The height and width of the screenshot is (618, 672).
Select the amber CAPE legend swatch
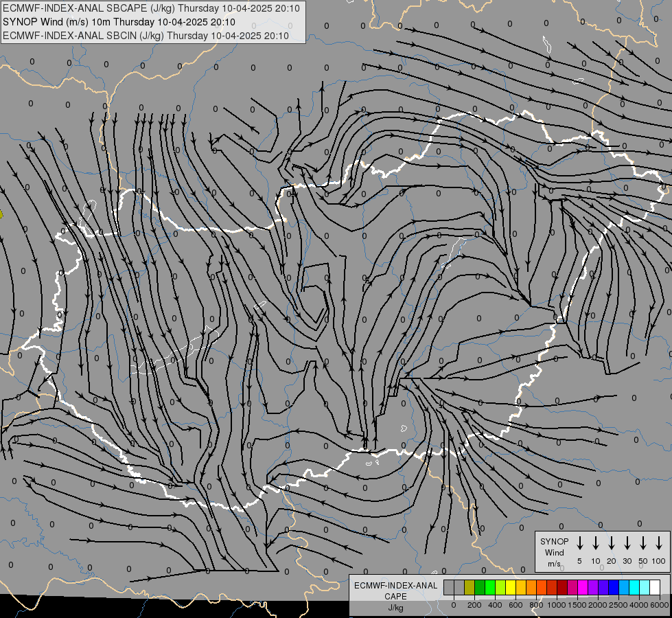521,588
